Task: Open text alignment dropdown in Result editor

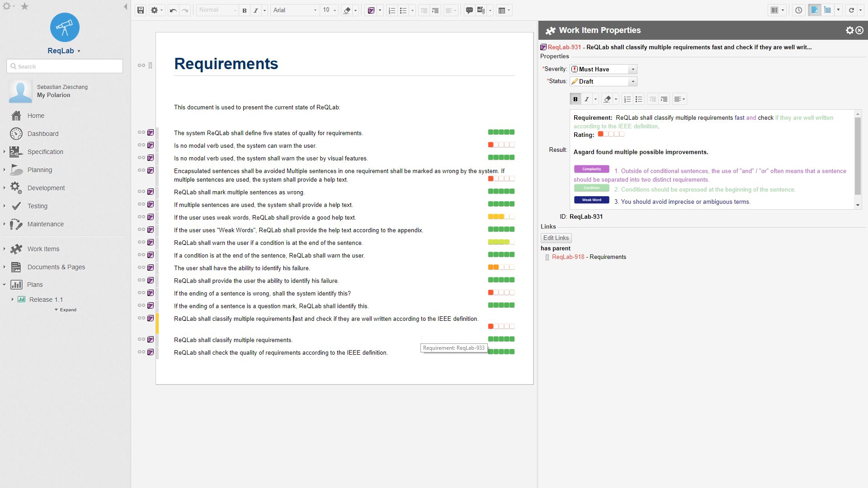Action: click(x=679, y=99)
